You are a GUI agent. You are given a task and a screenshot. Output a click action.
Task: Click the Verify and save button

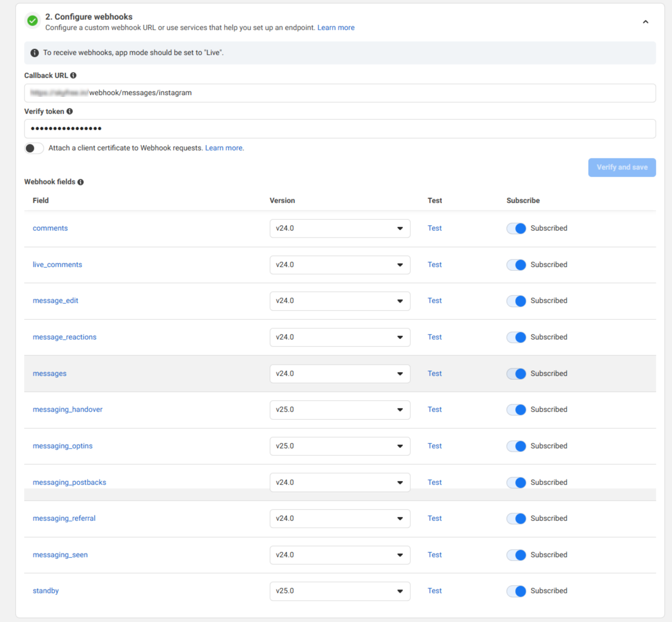[622, 167]
